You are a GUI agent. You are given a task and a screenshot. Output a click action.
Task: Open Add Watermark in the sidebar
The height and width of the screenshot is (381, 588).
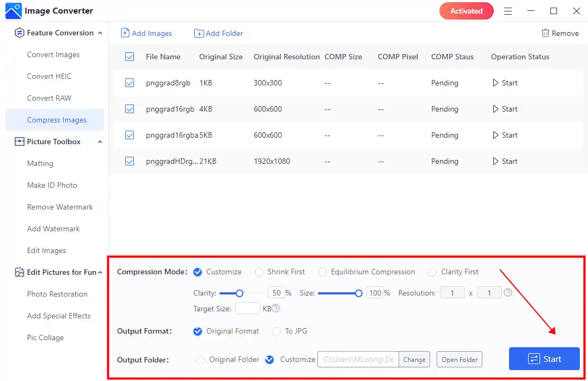coord(53,229)
